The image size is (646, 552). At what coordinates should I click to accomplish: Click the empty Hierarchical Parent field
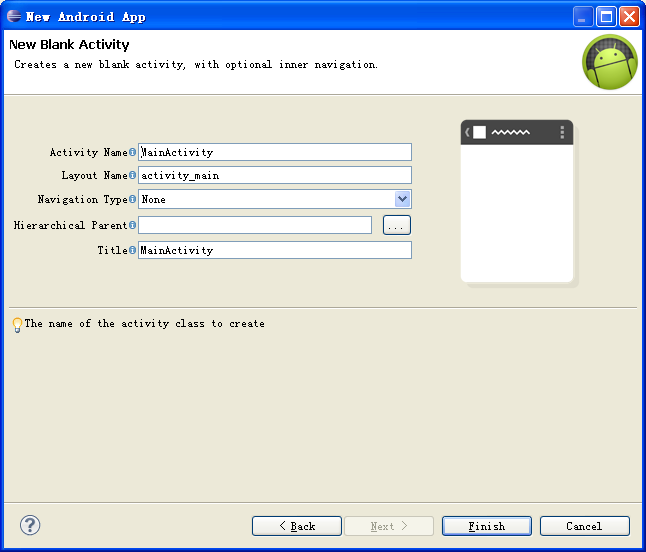[255, 225]
